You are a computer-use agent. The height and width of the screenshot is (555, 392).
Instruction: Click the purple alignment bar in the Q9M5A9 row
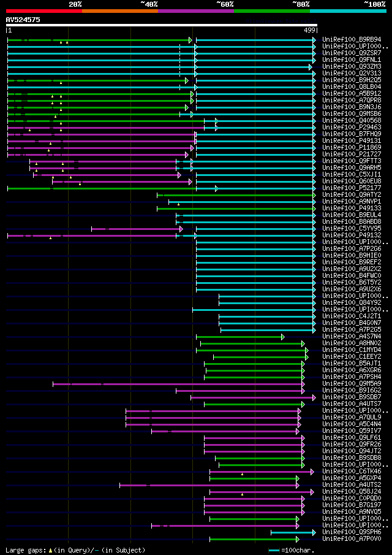point(179,384)
